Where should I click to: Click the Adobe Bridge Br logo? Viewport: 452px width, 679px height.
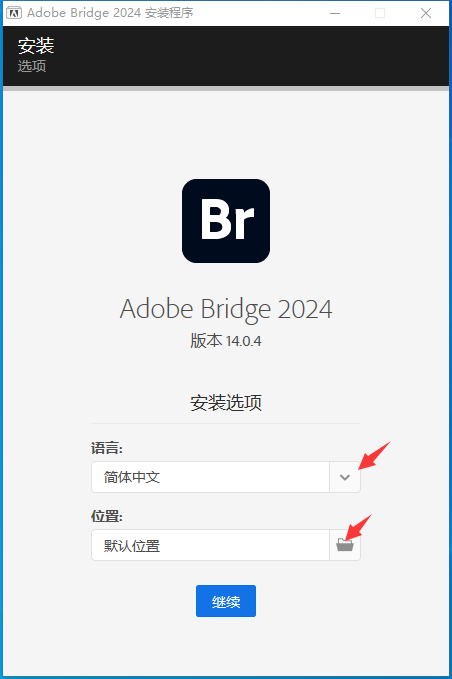click(226, 221)
